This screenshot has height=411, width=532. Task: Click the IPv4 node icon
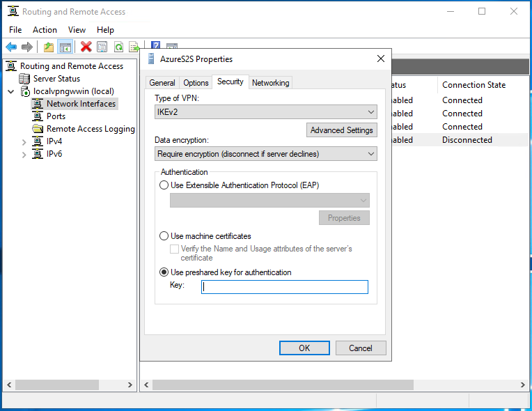point(38,141)
